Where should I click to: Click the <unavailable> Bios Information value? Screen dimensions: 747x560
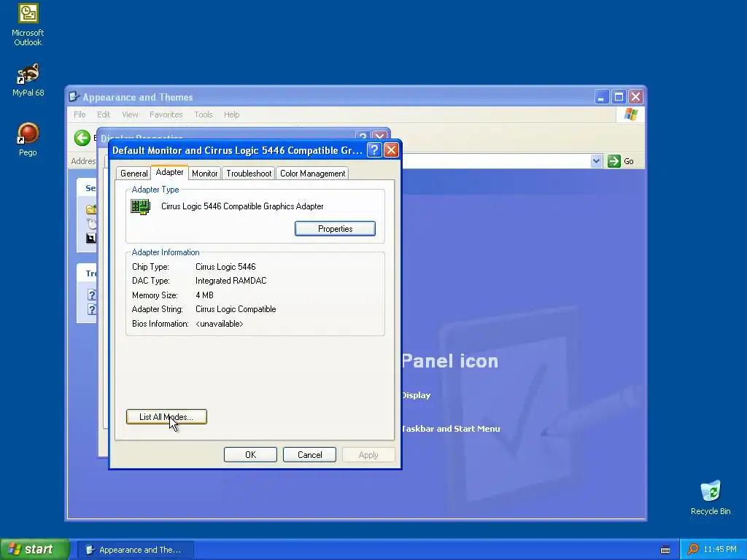point(219,324)
